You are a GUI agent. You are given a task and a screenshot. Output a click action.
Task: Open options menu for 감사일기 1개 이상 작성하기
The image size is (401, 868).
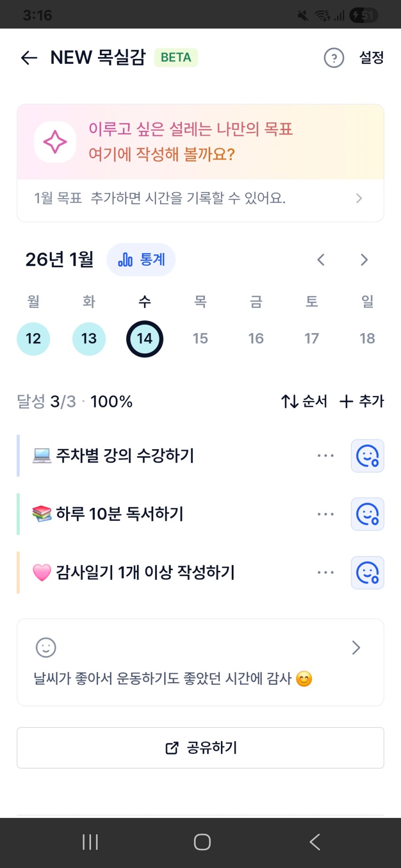[x=325, y=572]
